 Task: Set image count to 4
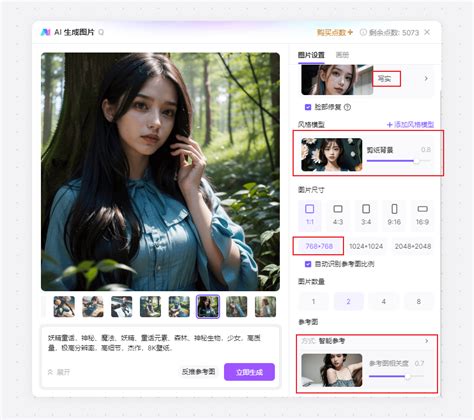point(384,301)
